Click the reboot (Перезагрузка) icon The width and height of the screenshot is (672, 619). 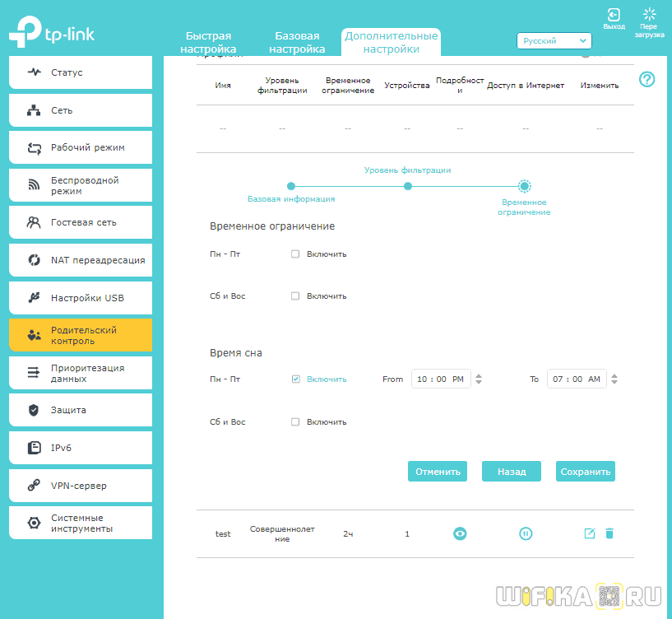(x=650, y=15)
